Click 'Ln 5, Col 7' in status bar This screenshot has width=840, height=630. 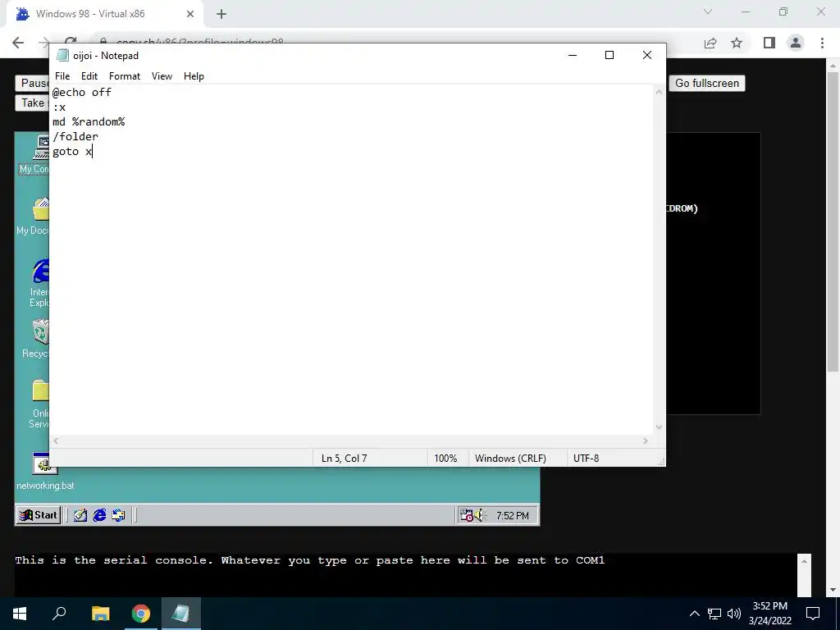pyautogui.click(x=344, y=458)
